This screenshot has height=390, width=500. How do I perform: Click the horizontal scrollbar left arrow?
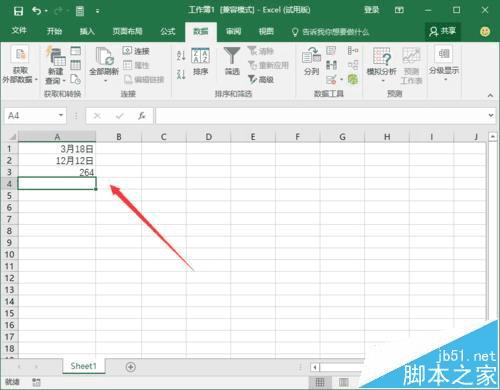click(x=315, y=367)
